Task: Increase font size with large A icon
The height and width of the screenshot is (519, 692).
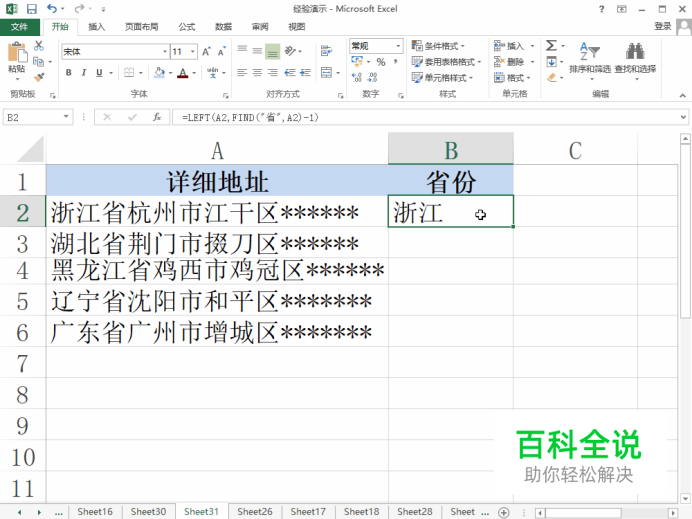Action: click(206, 52)
